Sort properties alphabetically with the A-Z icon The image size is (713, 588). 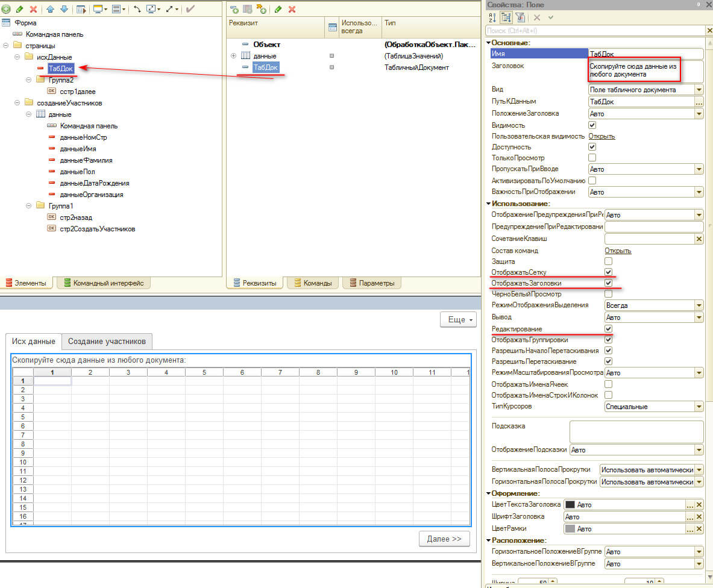492,18
